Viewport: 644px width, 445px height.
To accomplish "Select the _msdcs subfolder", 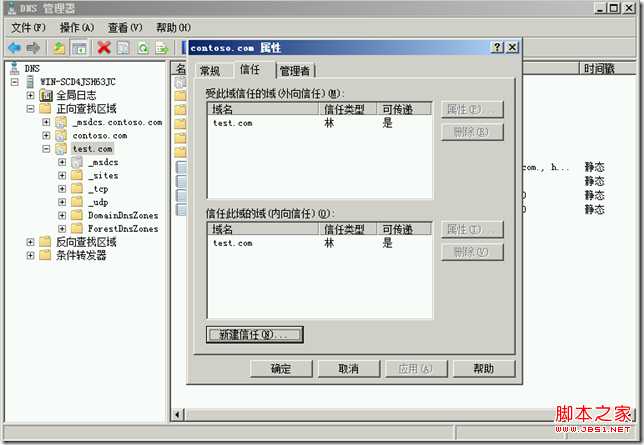I will click(103, 162).
